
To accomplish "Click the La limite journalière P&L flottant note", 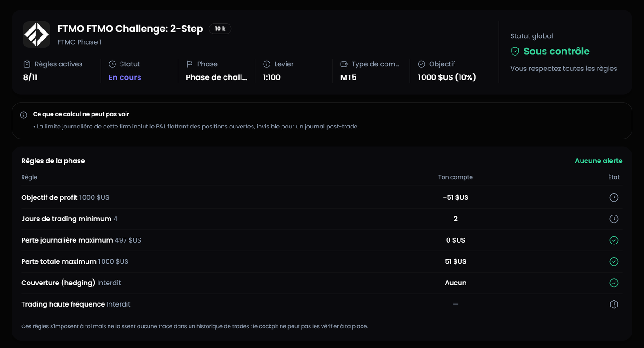I will [196, 127].
